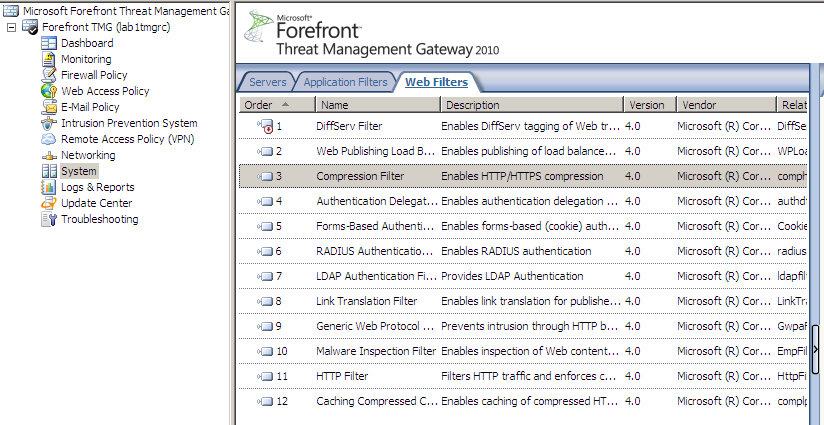824x425 pixels.
Task: Click the LDAP filter row icon
Action: click(265, 276)
